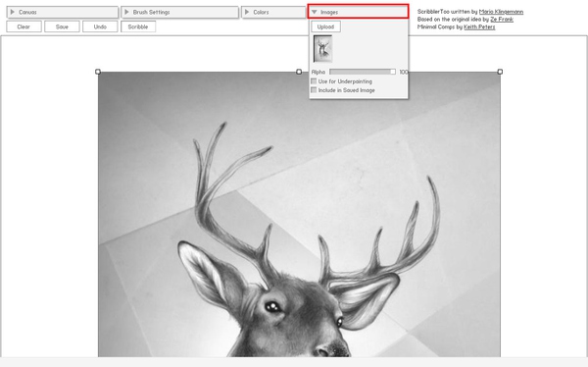Image resolution: width=588 pixels, height=367 pixels.
Task: Click the Clear button
Action: [24, 26]
